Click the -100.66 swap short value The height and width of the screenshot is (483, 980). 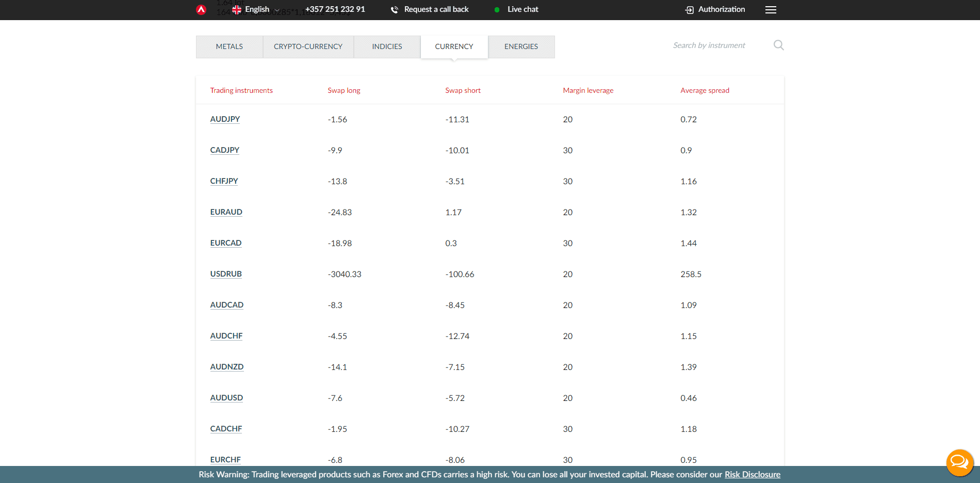coord(460,275)
